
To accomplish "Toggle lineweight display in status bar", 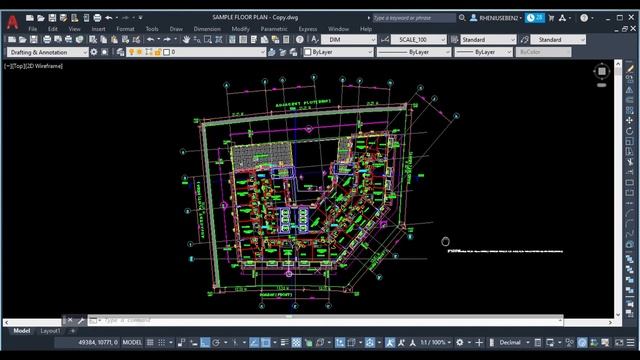I will (284, 342).
